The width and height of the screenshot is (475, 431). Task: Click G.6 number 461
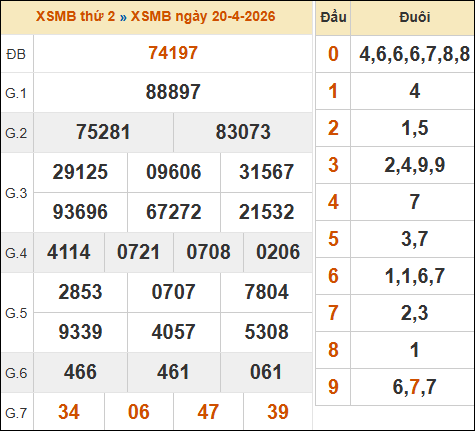tap(173, 372)
